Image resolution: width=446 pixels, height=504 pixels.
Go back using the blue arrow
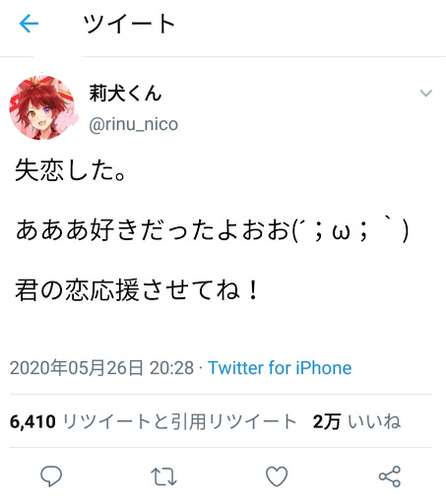coord(29,24)
